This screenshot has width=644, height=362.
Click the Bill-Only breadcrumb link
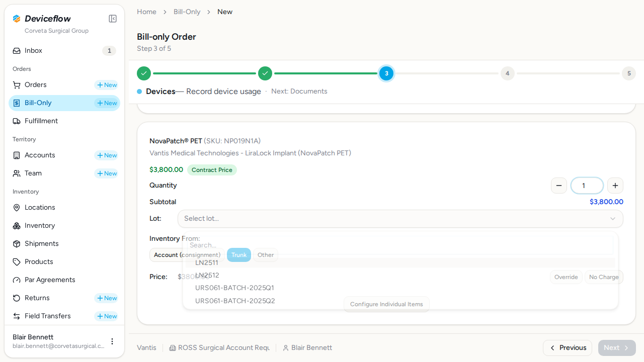coord(187,12)
